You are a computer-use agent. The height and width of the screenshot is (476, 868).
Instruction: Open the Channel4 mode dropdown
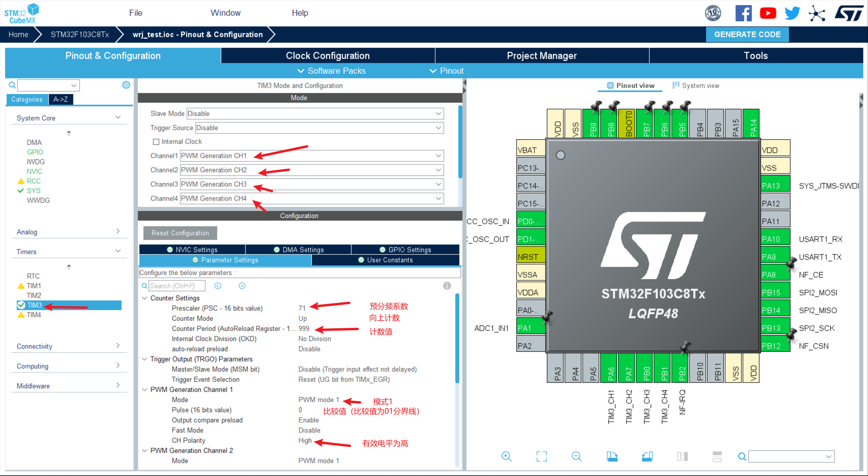coord(312,199)
